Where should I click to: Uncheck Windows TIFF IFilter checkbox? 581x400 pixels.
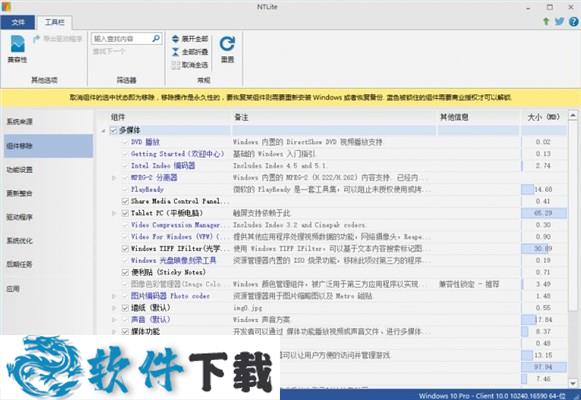tap(125, 249)
